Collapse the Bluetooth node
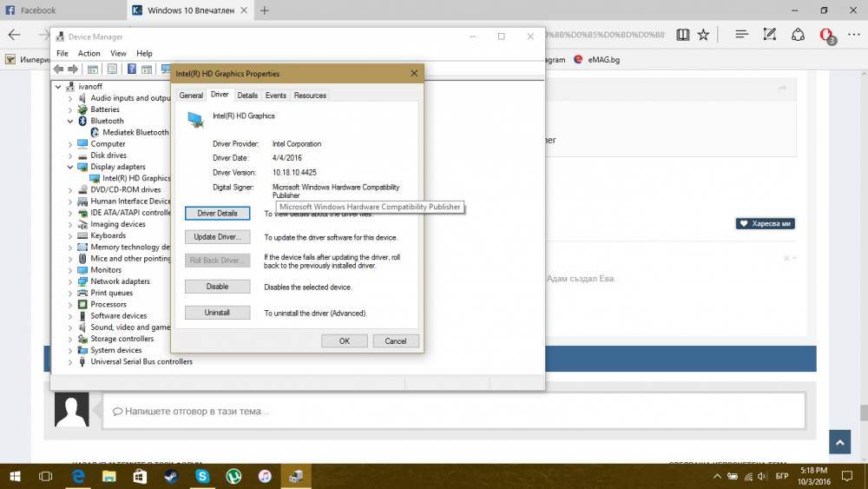 click(x=70, y=122)
